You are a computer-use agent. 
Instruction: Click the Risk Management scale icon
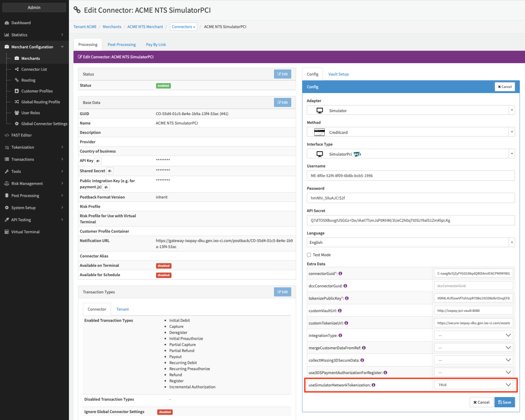point(7,184)
